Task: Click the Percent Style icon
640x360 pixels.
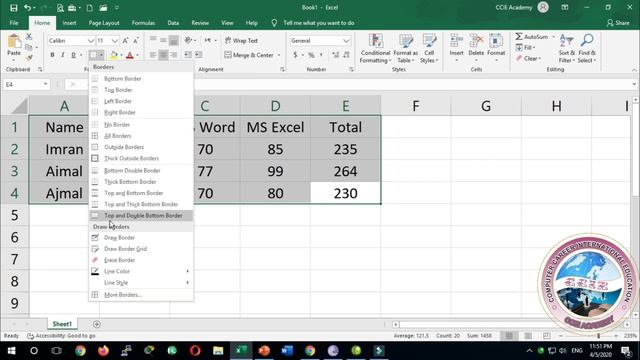Action: (x=311, y=55)
